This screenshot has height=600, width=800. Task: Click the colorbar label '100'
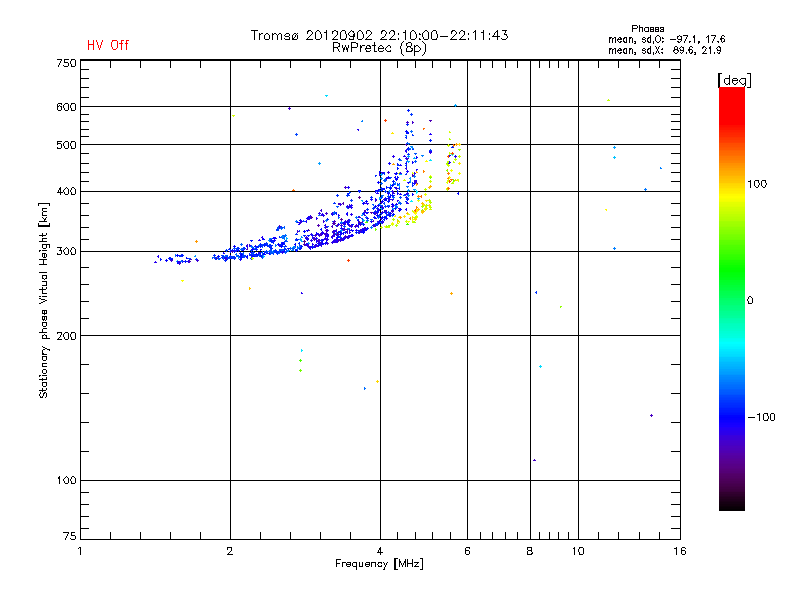[x=757, y=184]
